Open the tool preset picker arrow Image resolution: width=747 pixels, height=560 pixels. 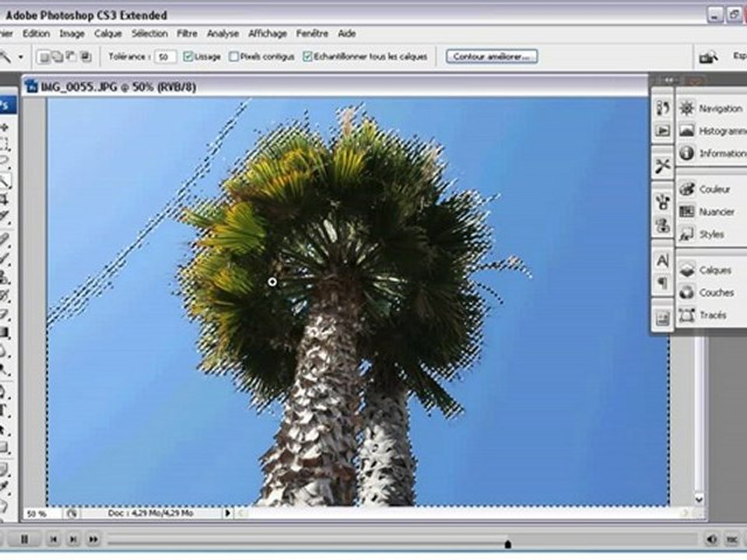(20, 57)
